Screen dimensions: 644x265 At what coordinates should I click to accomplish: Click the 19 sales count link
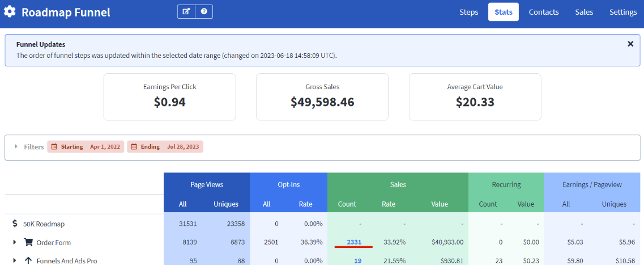click(x=358, y=260)
